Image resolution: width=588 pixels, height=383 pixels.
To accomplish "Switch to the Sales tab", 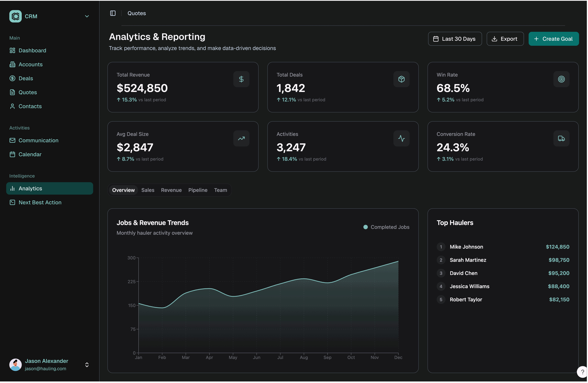I will (x=148, y=190).
